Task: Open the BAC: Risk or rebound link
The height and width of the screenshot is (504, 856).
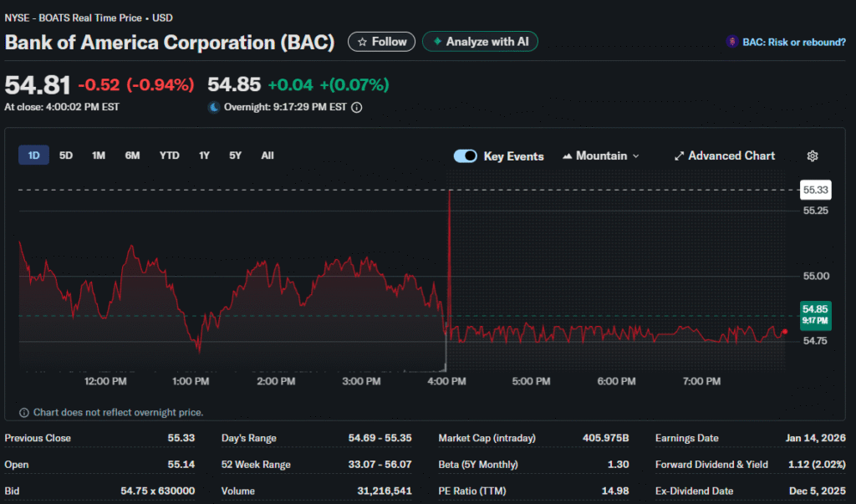Action: pos(793,42)
